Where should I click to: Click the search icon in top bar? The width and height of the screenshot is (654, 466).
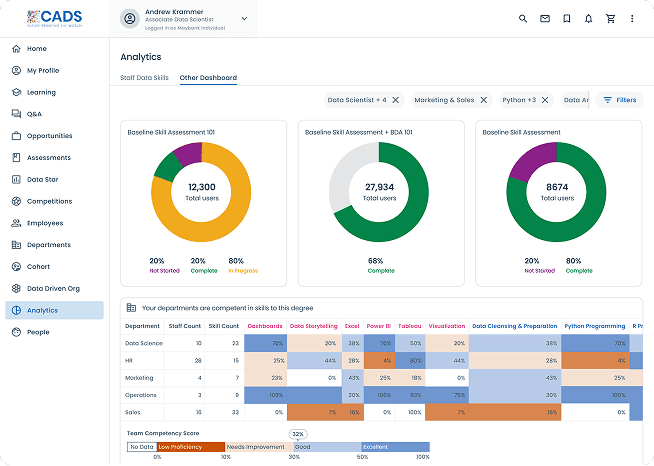pos(522,18)
